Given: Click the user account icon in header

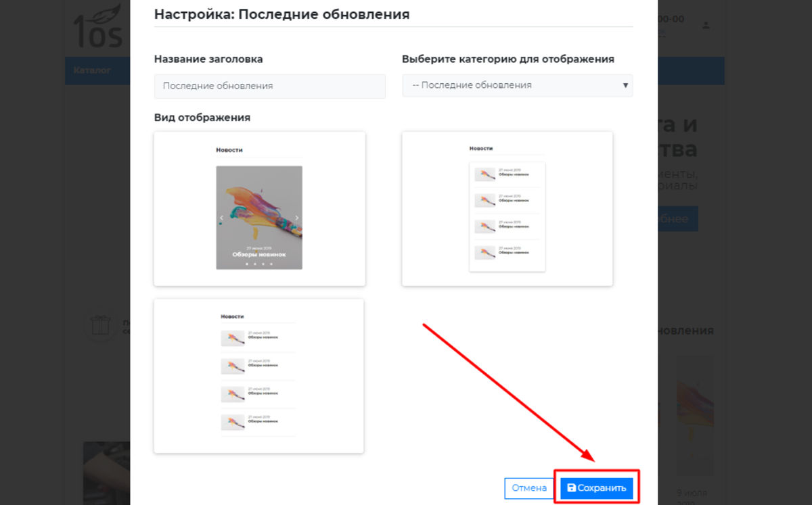Looking at the screenshot, I should 706,26.
